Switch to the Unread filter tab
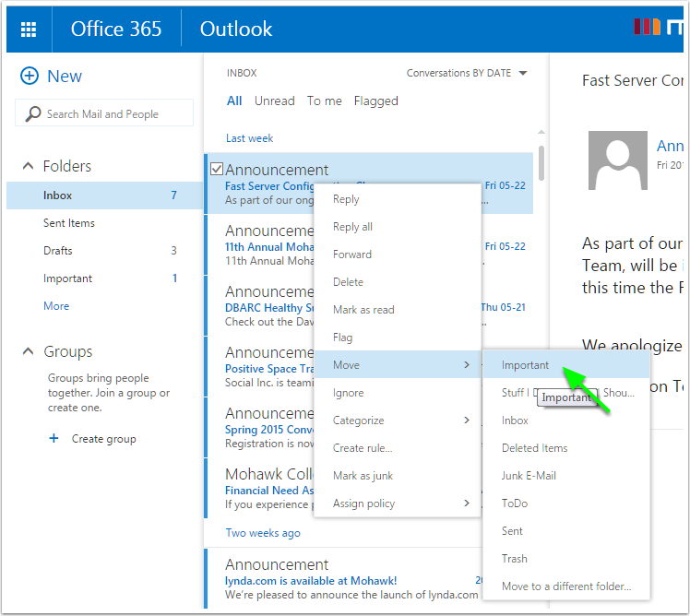 point(274,101)
